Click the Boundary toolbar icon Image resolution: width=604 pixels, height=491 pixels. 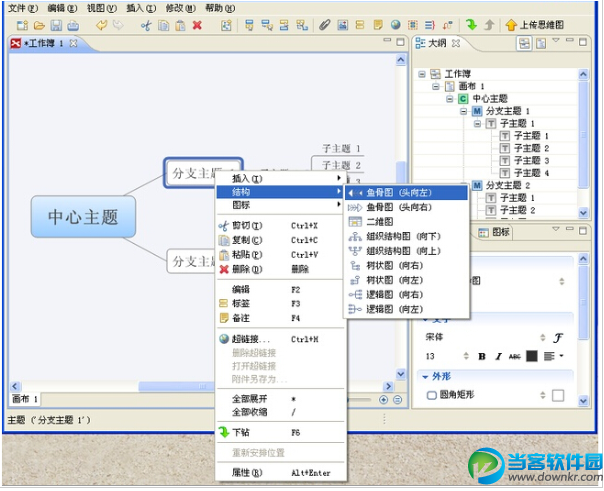(413, 25)
